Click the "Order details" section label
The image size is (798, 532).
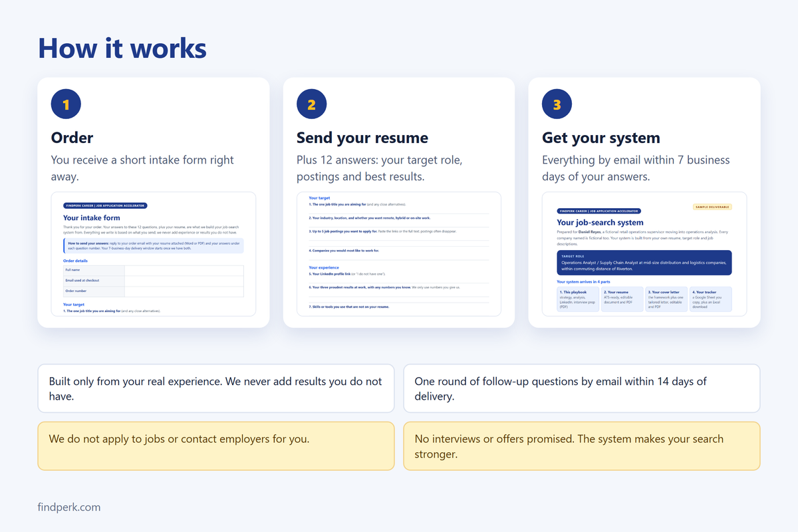76,261
